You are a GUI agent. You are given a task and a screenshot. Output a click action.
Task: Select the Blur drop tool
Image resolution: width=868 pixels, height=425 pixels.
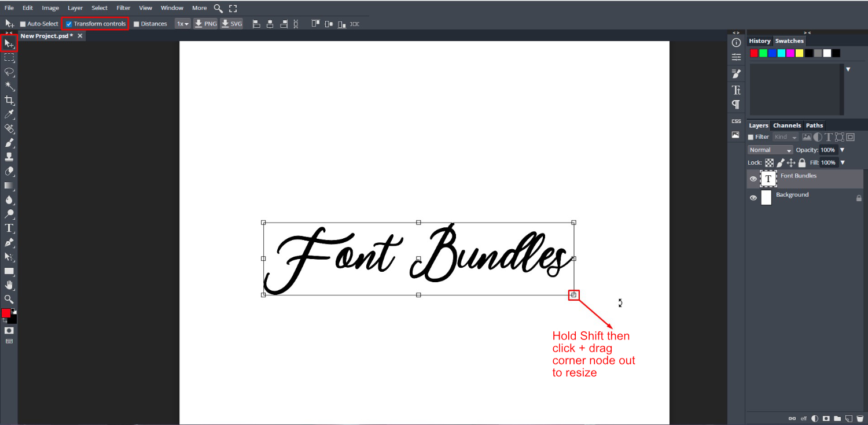coord(9,199)
